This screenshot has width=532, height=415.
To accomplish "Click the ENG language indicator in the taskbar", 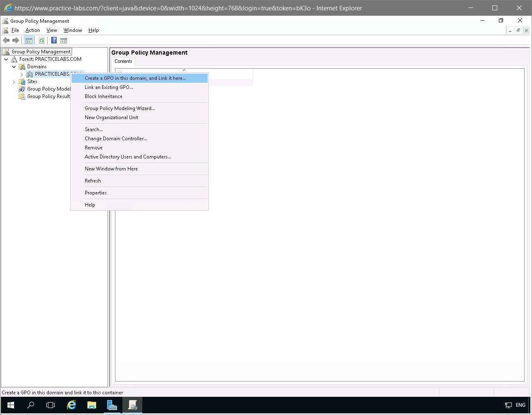I will (520, 405).
